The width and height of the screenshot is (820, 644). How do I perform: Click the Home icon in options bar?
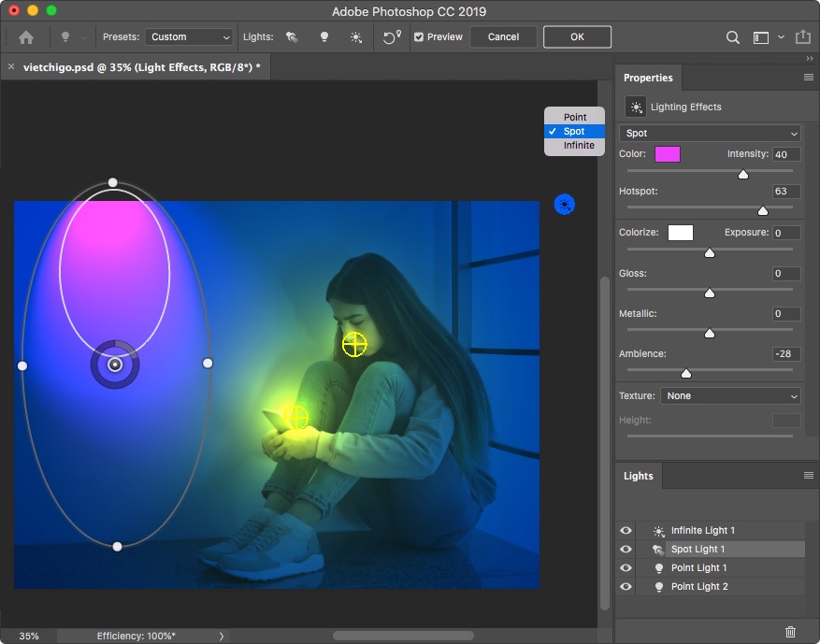(x=26, y=37)
